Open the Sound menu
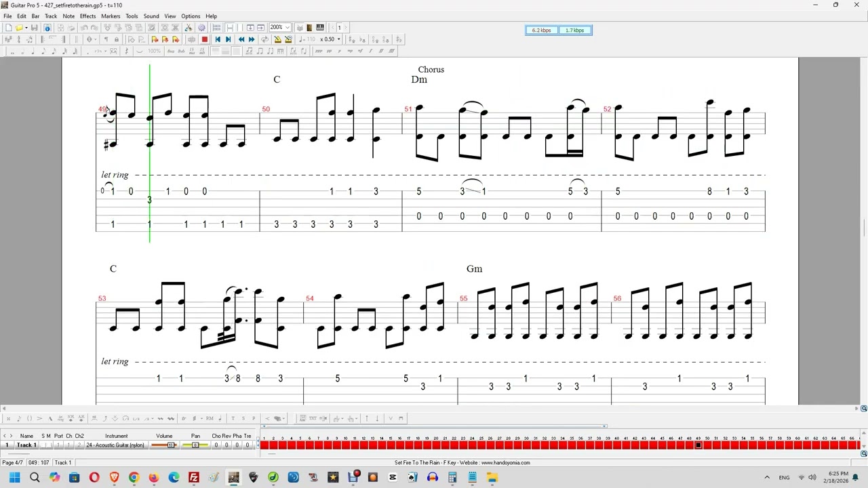 [x=151, y=16]
